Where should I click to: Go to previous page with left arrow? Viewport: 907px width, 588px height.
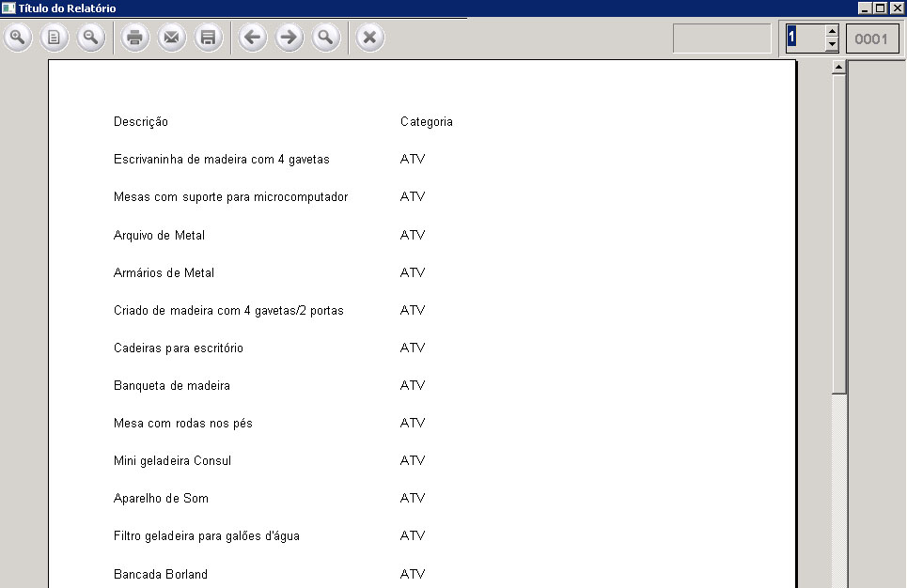tap(252, 39)
